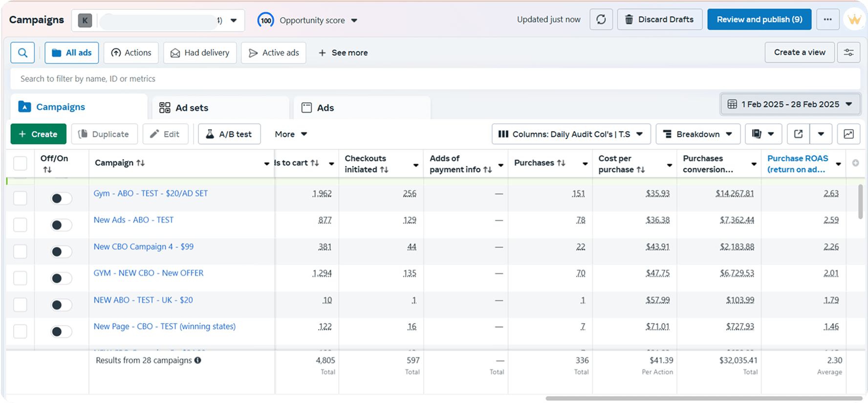Click the export share icon
Image resolution: width=868 pixels, height=403 pixels.
coord(798,134)
